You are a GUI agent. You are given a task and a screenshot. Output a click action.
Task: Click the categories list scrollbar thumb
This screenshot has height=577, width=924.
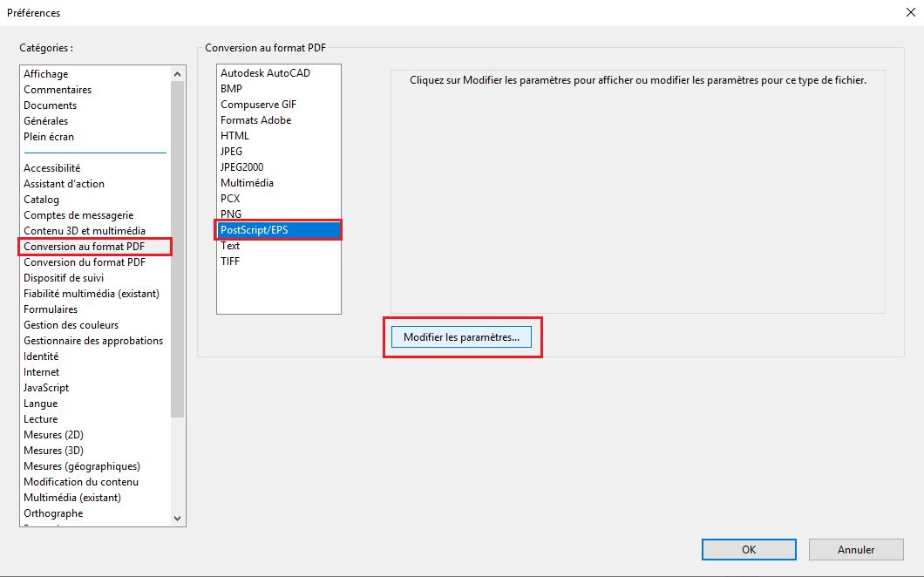click(x=177, y=249)
